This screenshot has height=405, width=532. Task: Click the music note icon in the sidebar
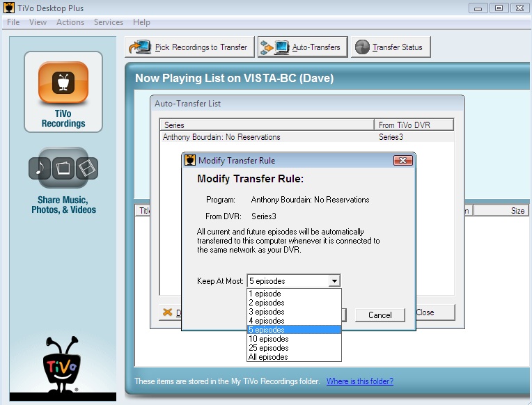(40, 168)
